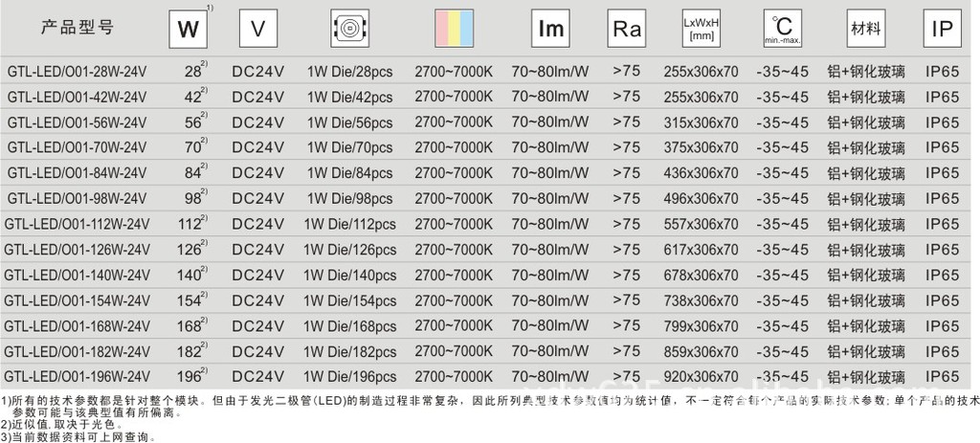Image resolution: width=980 pixels, height=443 pixels.
Task: Click the 920x306x70 dimension cell
Action: coord(701,377)
